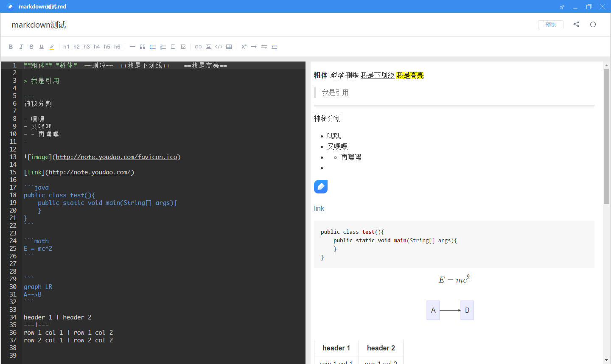Insert an unordered bullet list
This screenshot has height=364, width=611.
pos(153,47)
